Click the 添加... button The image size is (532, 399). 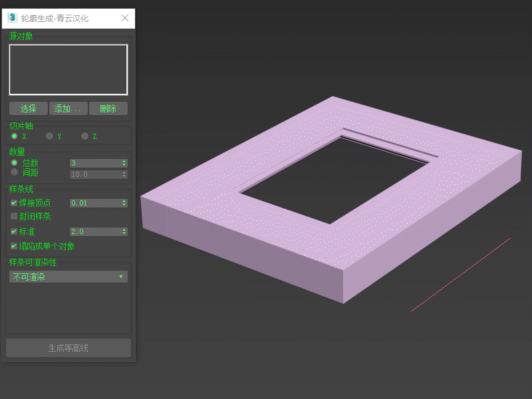pyautogui.click(x=68, y=108)
